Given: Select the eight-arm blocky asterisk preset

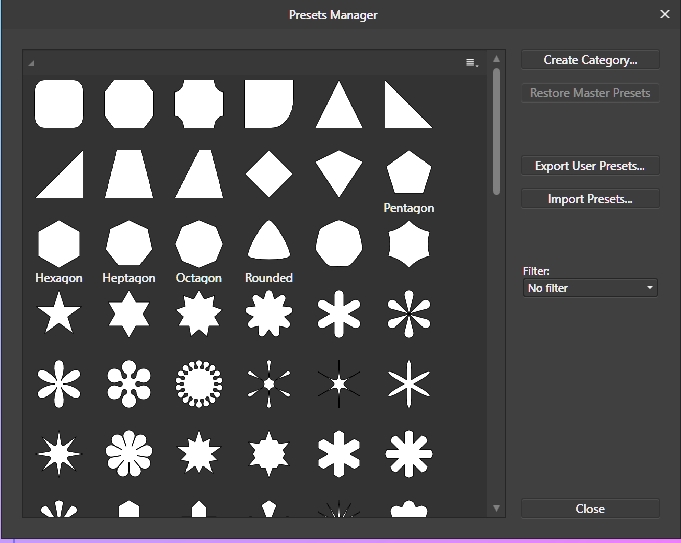Looking at the screenshot, I should tap(409, 454).
